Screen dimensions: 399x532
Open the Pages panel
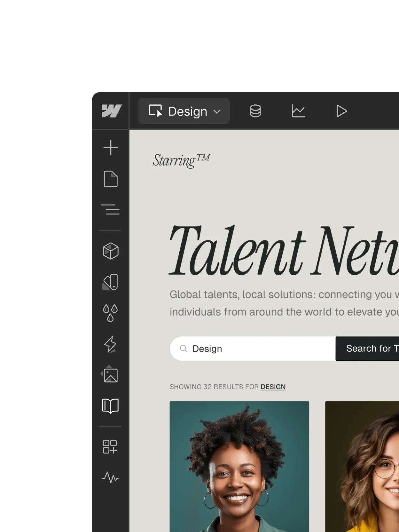point(111,179)
